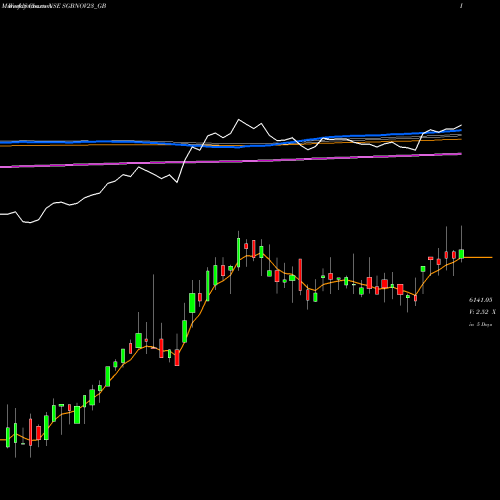Click the last green candlestick on the chart
Image resolution: width=500 pixels, height=500 pixels.
(x=461, y=254)
